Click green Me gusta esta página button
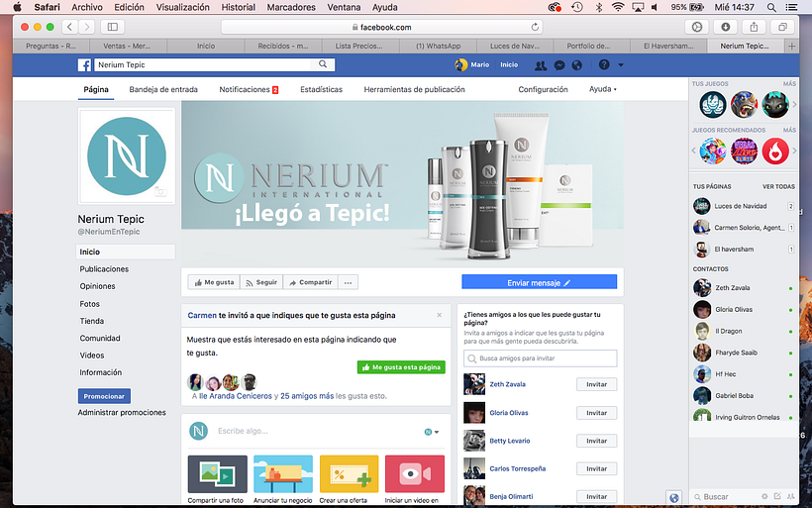Screen dimensions: 812x508 401,367
